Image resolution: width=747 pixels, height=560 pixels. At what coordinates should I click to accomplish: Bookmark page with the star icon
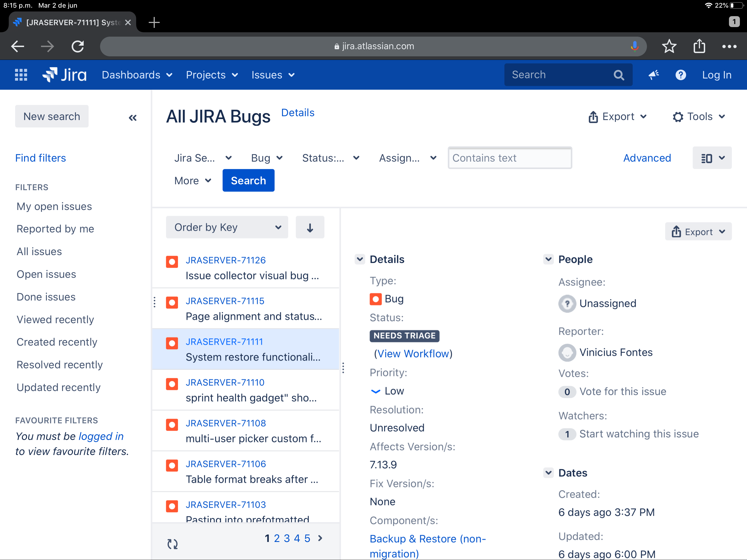point(669,46)
